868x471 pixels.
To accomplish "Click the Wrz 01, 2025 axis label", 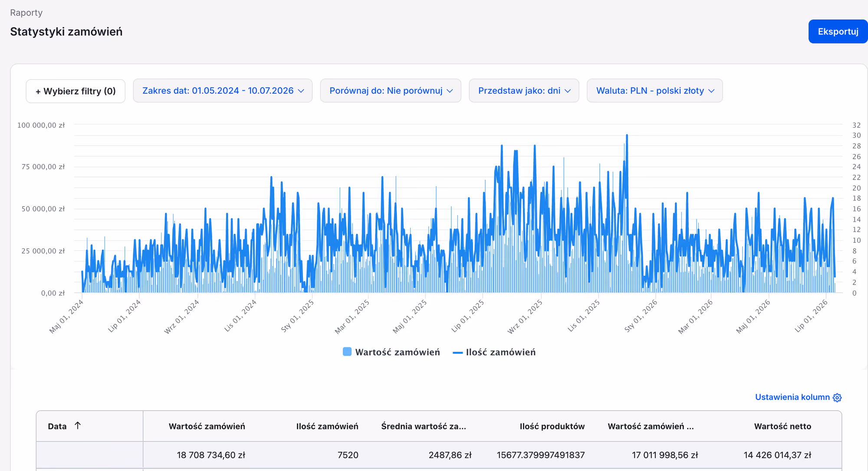I will 525,317.
